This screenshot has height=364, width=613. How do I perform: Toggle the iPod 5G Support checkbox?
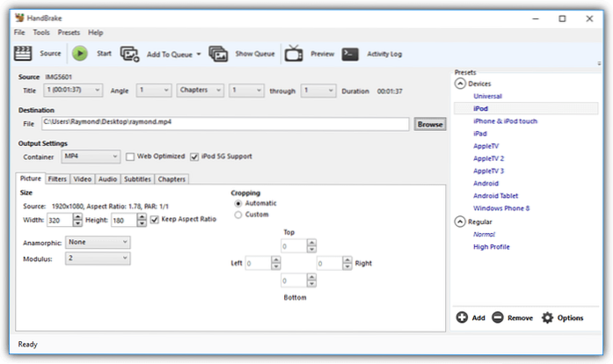click(x=194, y=157)
